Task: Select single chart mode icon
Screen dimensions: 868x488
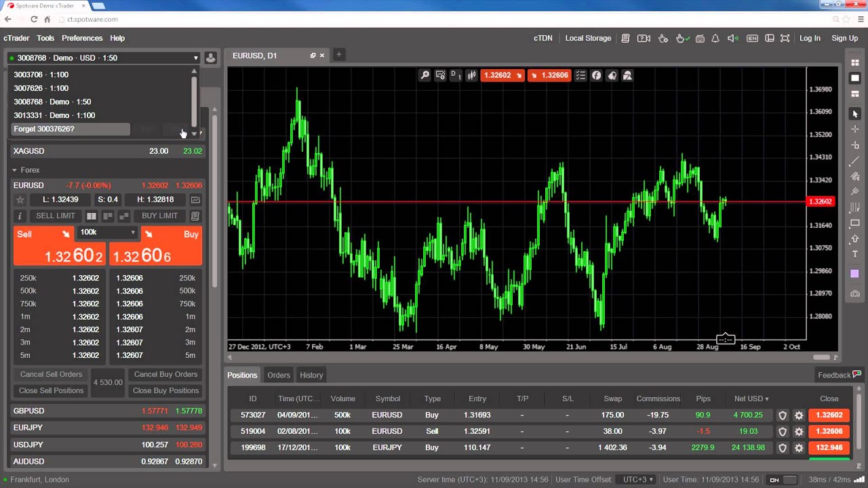Action: 855,78
